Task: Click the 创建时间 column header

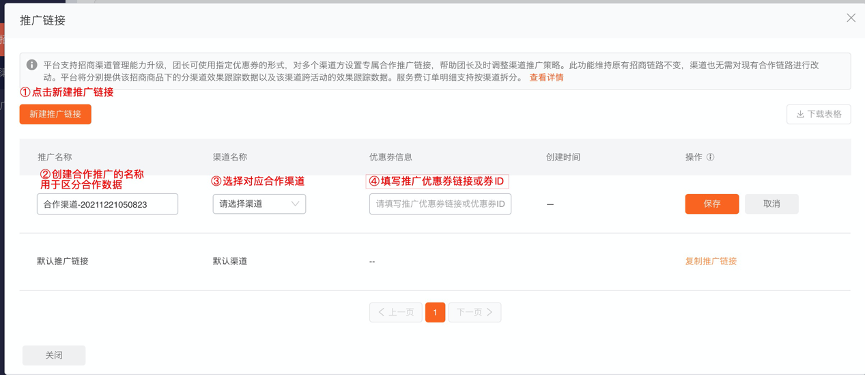Action: (563, 157)
